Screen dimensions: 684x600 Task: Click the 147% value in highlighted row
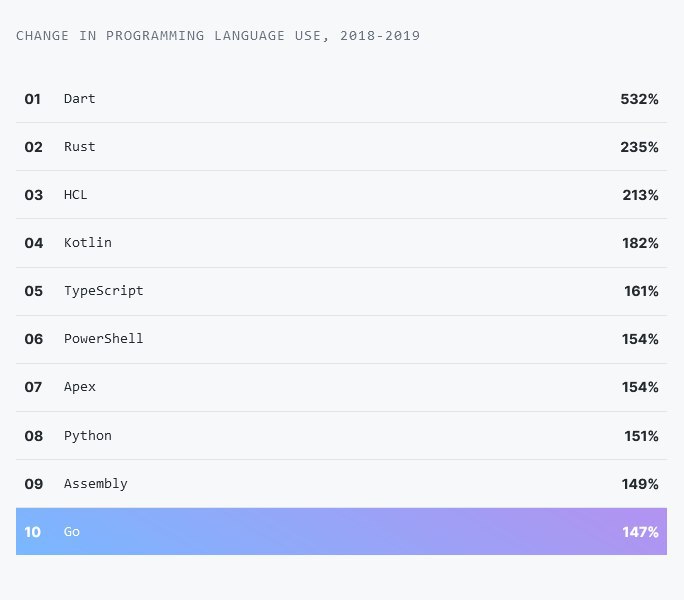tap(639, 532)
